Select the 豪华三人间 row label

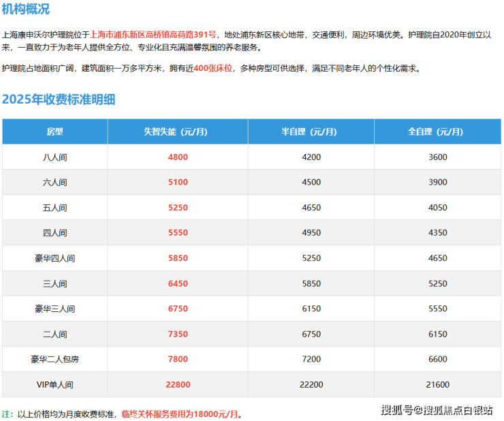click(54, 309)
